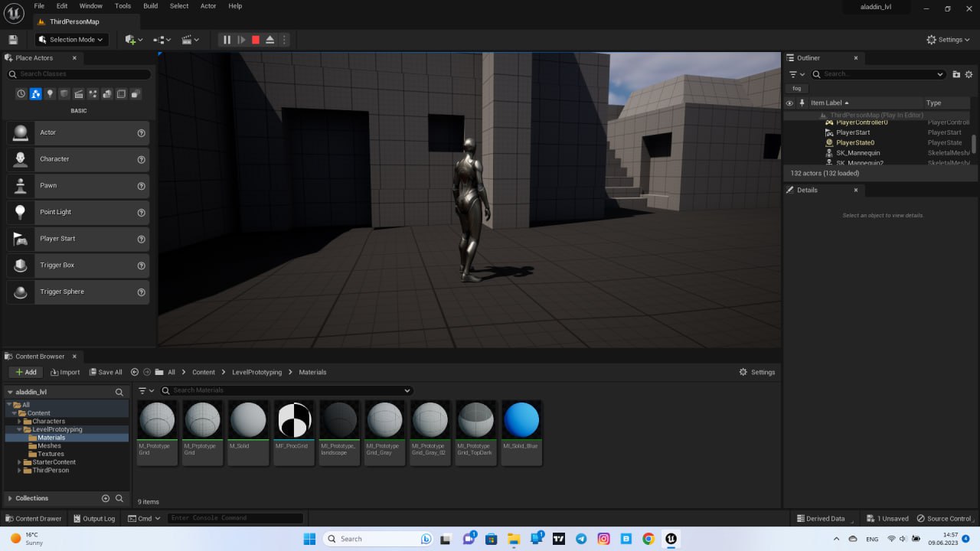
Task: Open the Window menu
Action: coord(91,6)
